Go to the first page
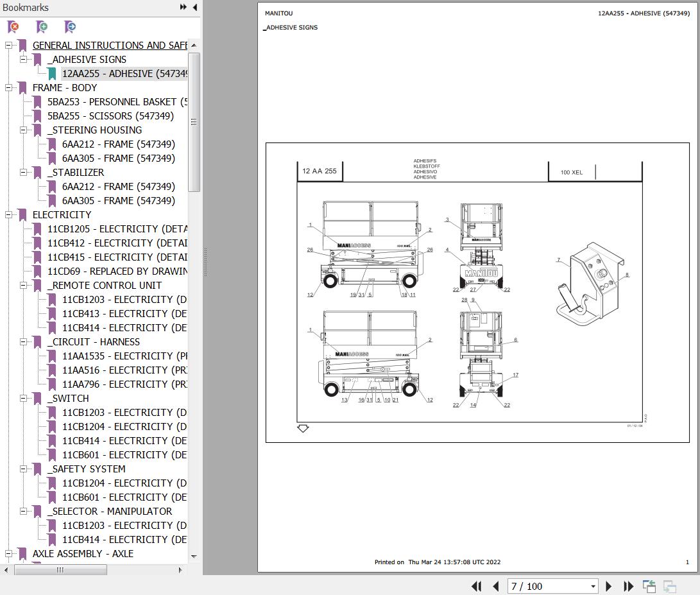This screenshot has width=700, height=595. [x=476, y=586]
